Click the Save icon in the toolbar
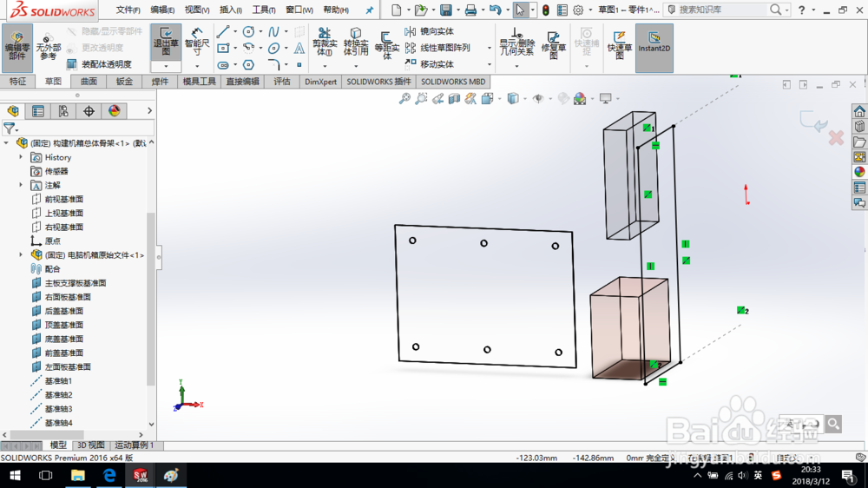This screenshot has height=488, width=868. (x=445, y=10)
